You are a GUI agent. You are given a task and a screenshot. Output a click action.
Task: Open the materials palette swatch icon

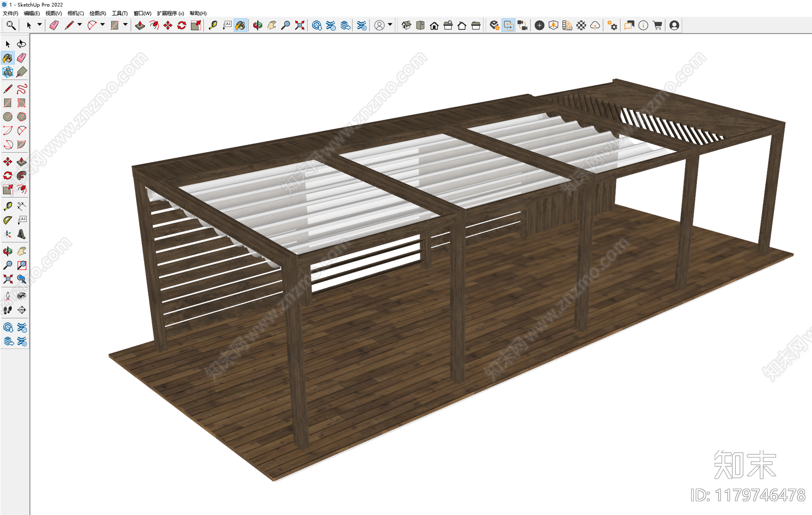tap(567, 25)
